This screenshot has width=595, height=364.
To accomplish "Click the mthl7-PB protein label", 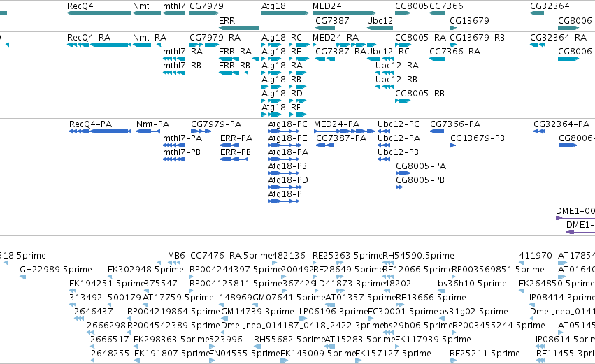I will [181, 152].
